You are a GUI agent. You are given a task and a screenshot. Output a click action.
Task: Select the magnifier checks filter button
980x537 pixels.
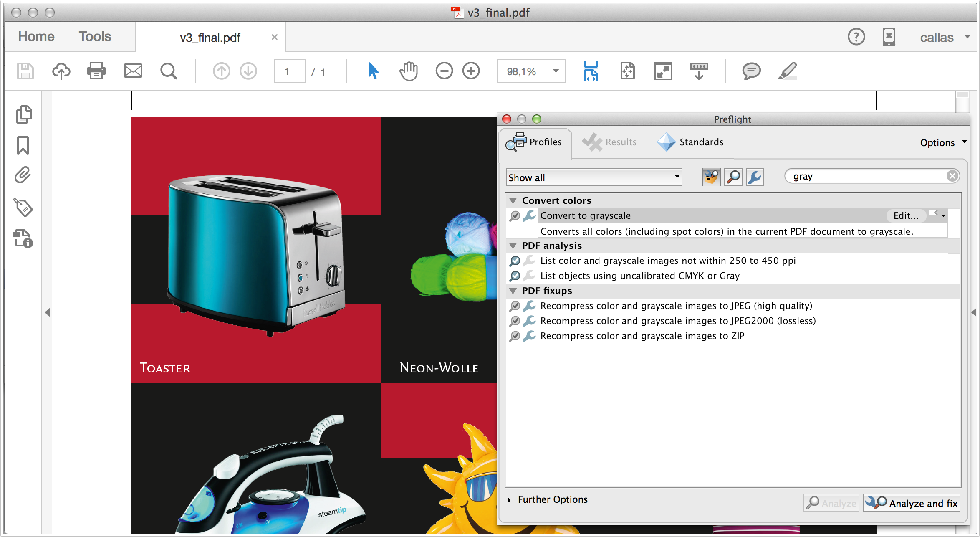[x=733, y=177]
